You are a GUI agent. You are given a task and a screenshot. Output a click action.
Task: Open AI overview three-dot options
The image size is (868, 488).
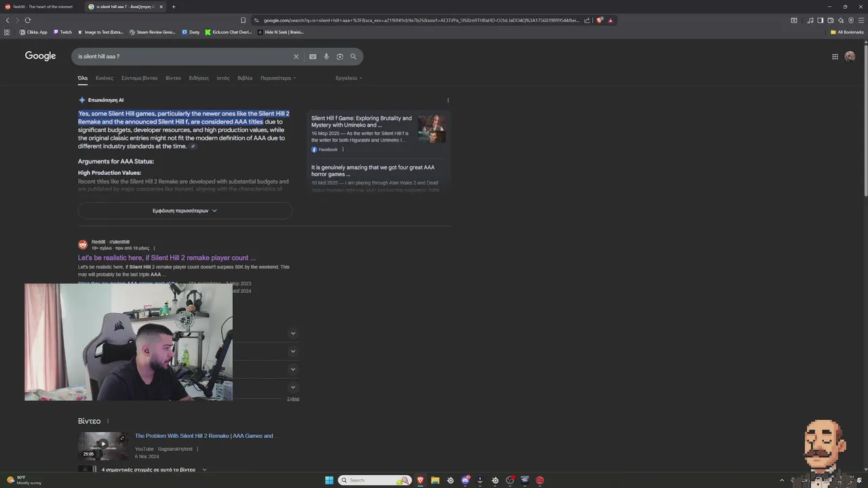[x=448, y=100]
